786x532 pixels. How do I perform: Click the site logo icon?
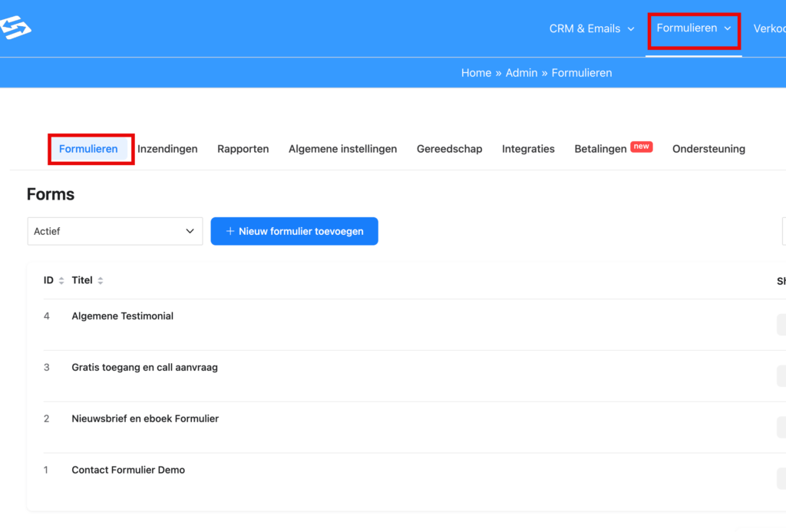15,28
